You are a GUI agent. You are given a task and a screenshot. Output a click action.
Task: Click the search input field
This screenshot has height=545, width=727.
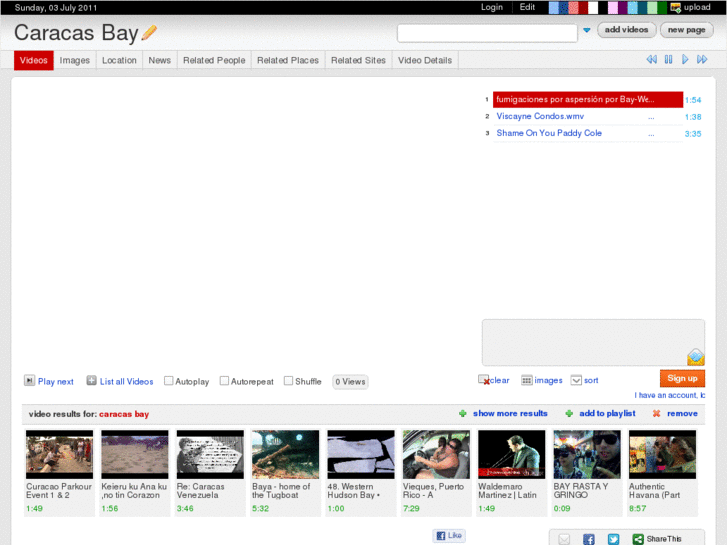click(x=487, y=33)
